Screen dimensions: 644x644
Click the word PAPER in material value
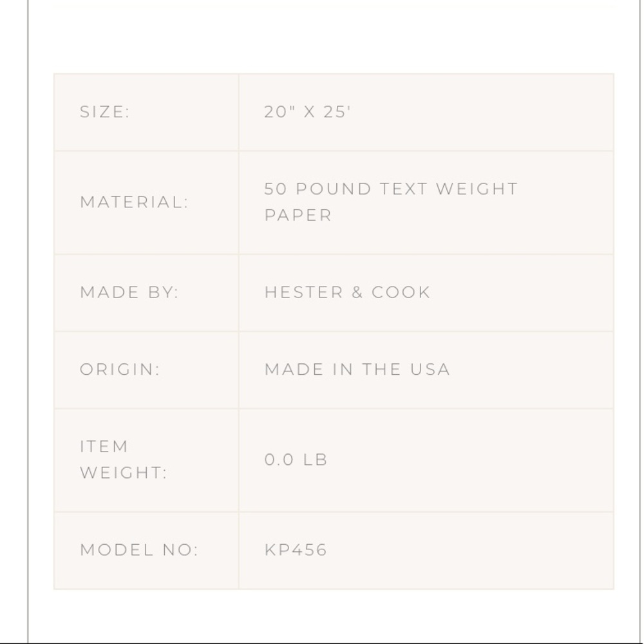click(x=298, y=215)
